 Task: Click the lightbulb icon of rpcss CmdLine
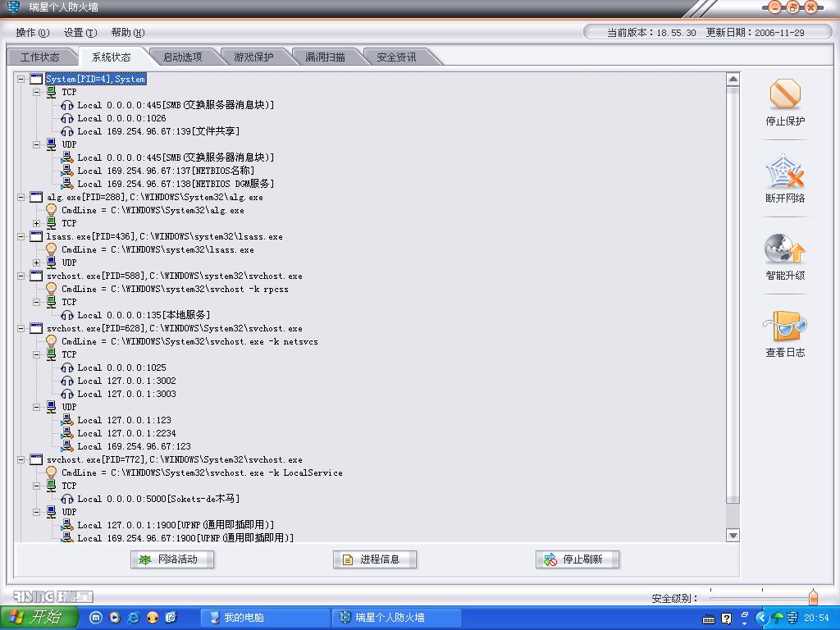tap(52, 289)
